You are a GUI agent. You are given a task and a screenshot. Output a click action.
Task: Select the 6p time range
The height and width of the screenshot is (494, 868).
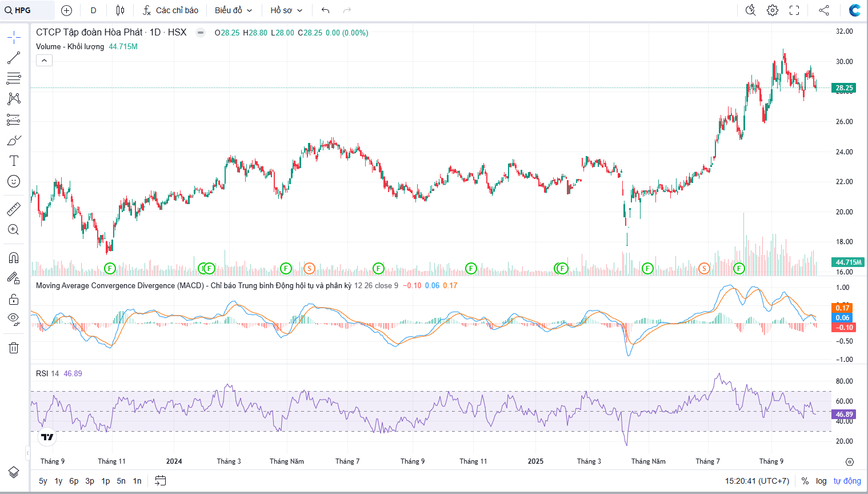click(74, 481)
